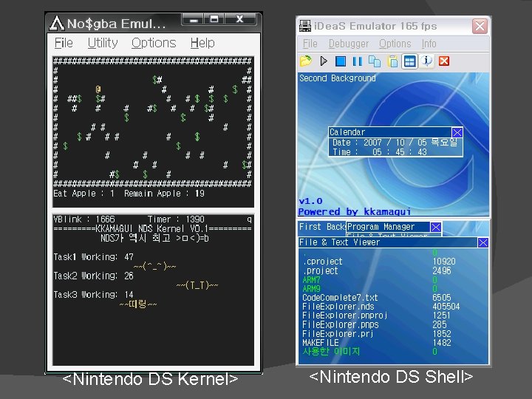Click the Program Manager title bar
The height and width of the screenshot is (399, 532).
pos(388,227)
